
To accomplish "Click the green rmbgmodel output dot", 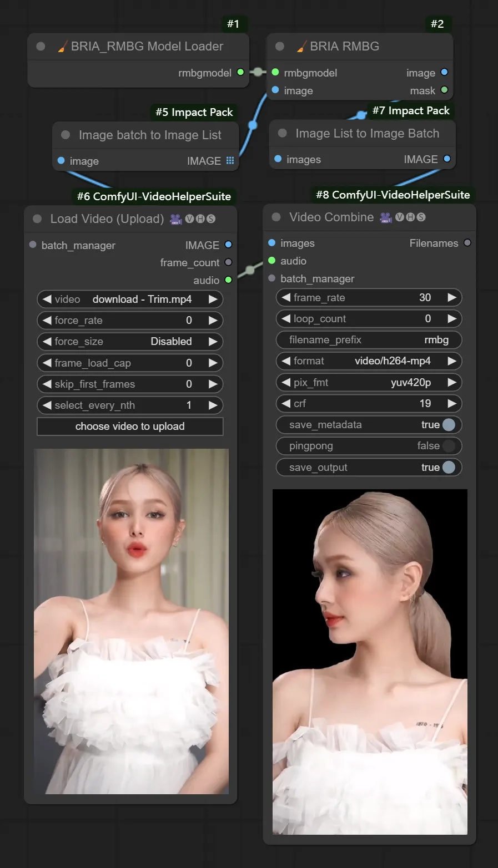I will [x=240, y=72].
